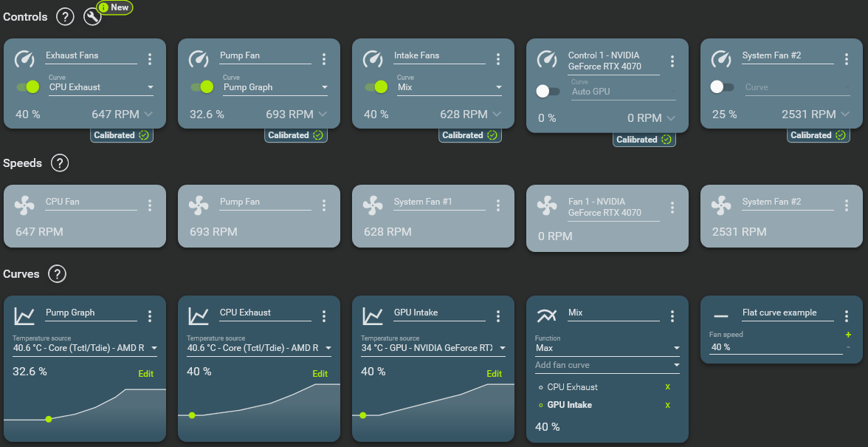
Task: Remove GPU Intake from Mix curve
Action: (x=667, y=406)
